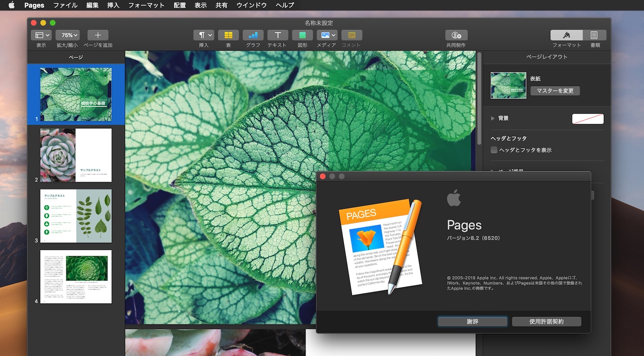Expand the 背景 disclosure triangle
Viewport: 644px width, 356px height.
pyautogui.click(x=493, y=118)
